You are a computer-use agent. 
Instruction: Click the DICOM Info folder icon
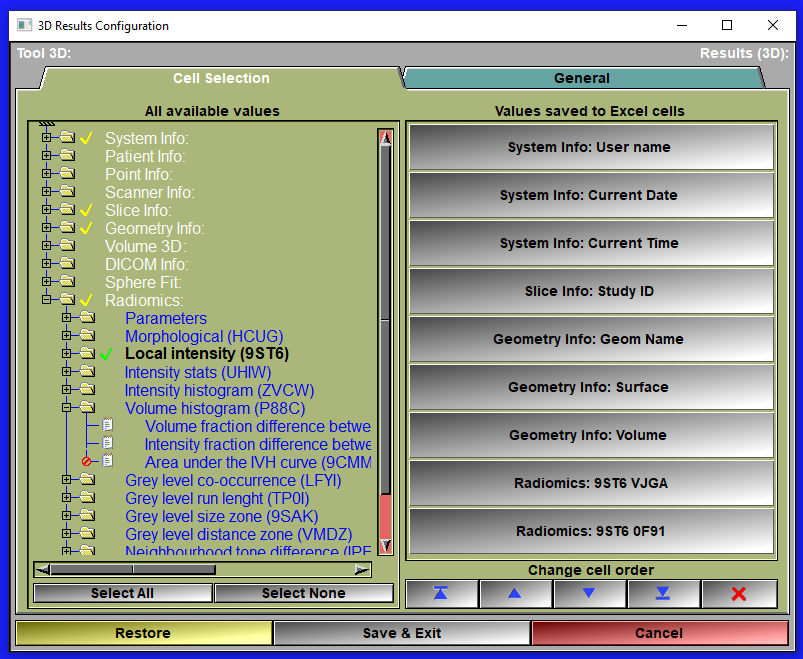coord(67,263)
